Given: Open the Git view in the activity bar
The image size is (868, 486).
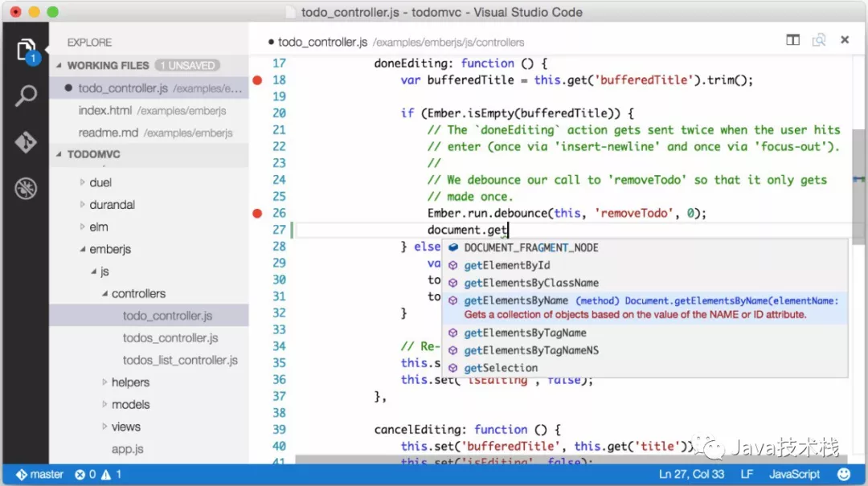Looking at the screenshot, I should click(26, 142).
